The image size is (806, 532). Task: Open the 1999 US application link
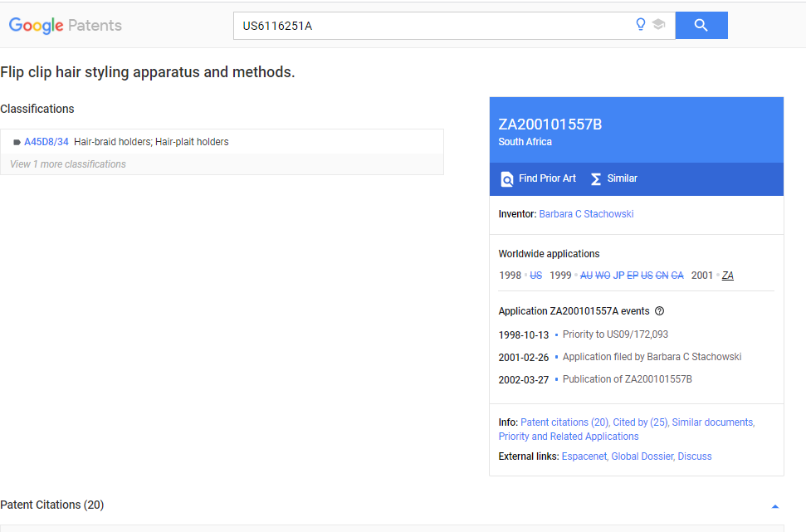(647, 276)
